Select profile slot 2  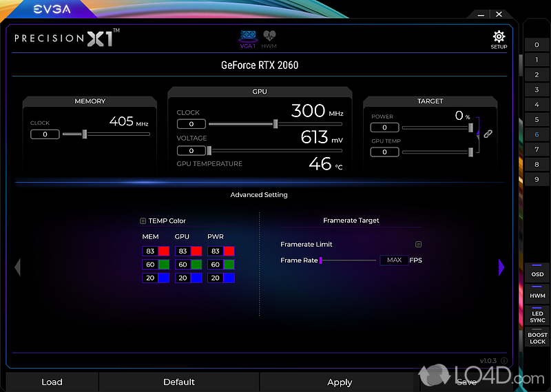537,74
